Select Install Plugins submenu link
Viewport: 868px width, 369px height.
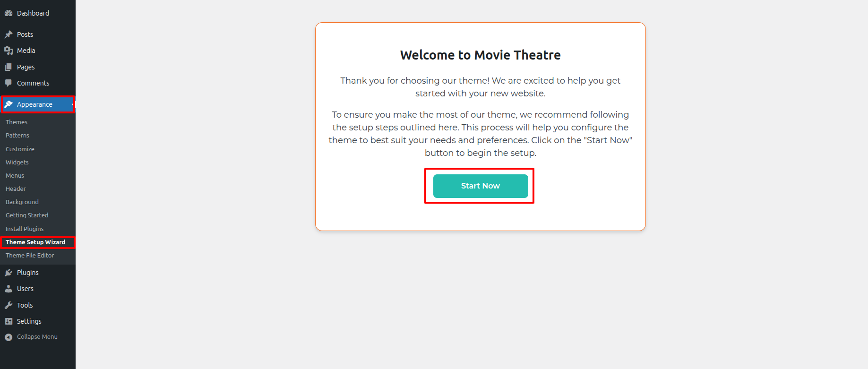point(25,229)
